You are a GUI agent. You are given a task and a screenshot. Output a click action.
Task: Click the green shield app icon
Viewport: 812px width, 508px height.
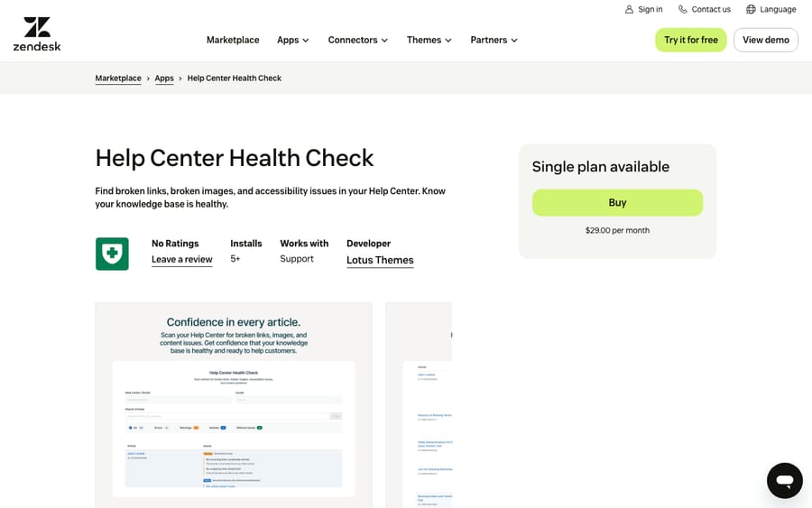[x=112, y=254]
